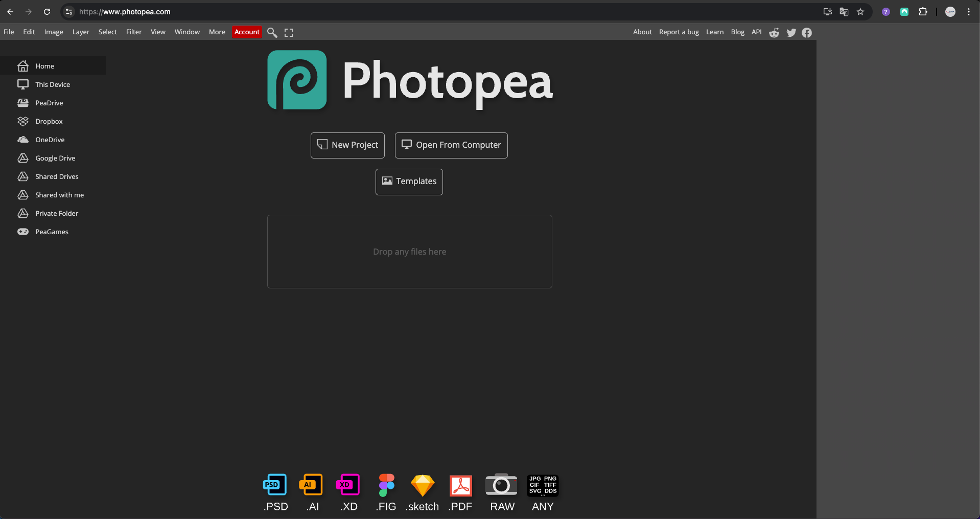This screenshot has height=519, width=980.
Task: Click the site information icon in address bar
Action: tap(69, 12)
